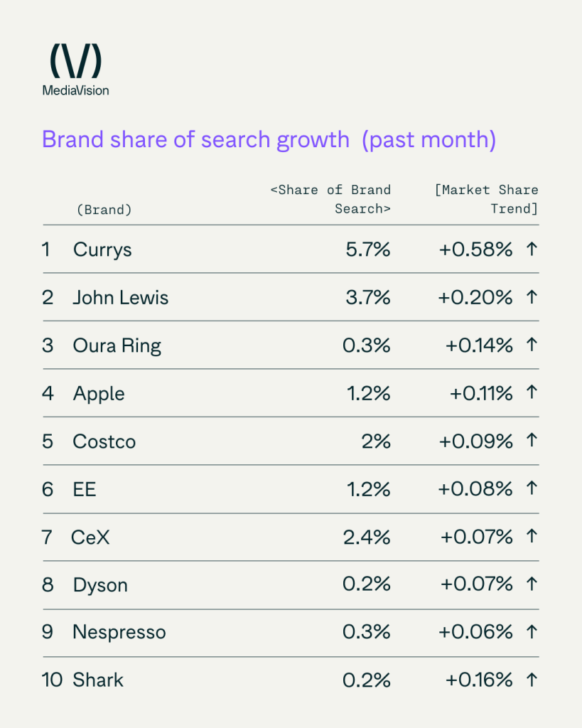Click the up arrow in Costco row
The width and height of the screenshot is (582, 728).
point(530,441)
